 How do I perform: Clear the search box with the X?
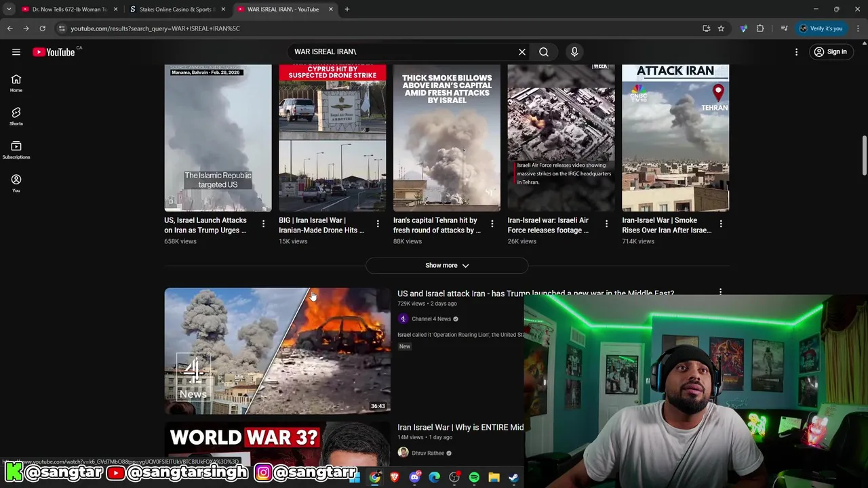[522, 52]
